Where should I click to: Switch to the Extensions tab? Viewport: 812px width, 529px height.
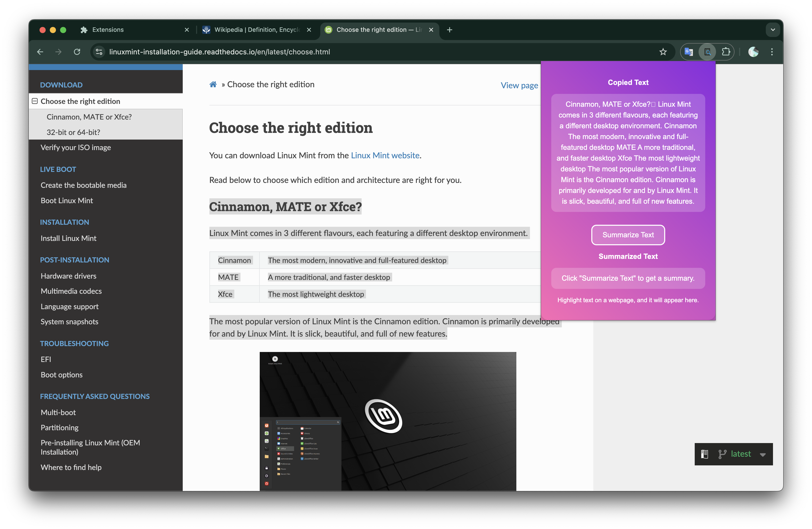(x=130, y=30)
